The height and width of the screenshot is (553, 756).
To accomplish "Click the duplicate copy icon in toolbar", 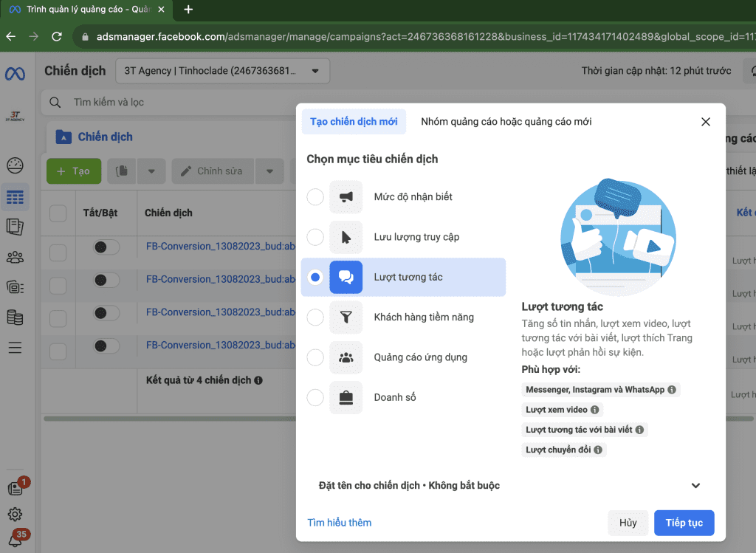I will 122,171.
